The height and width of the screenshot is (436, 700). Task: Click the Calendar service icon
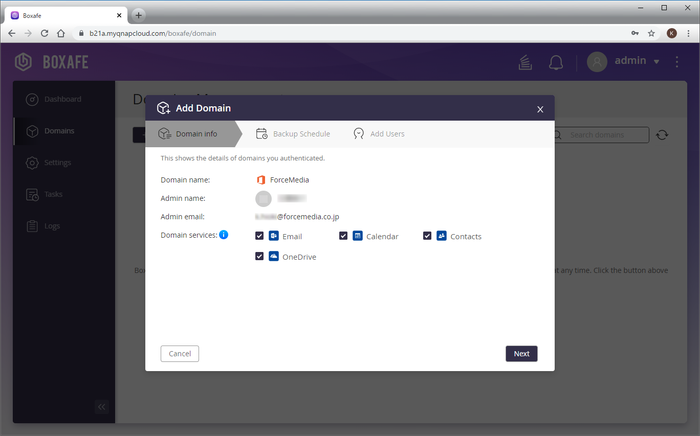click(x=358, y=236)
